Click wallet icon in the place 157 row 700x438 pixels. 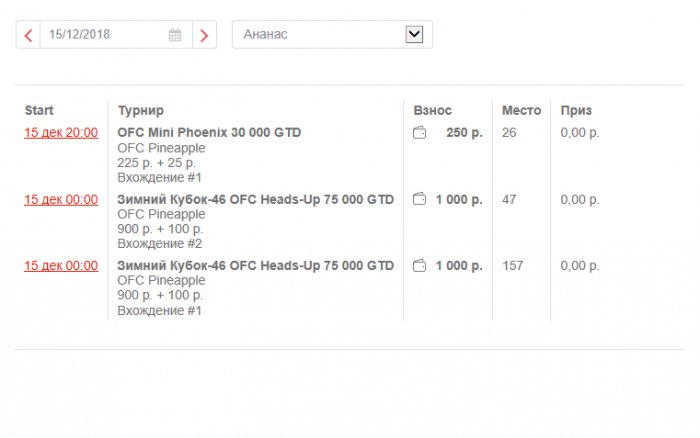point(419,266)
